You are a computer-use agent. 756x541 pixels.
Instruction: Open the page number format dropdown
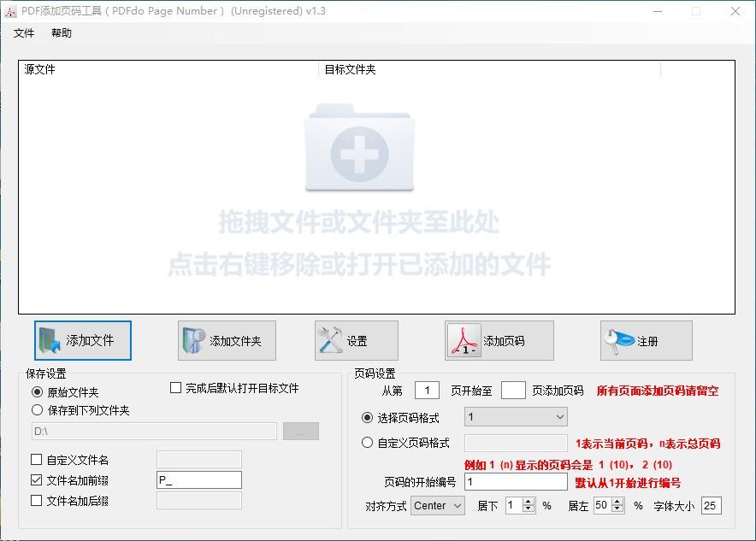pos(516,417)
